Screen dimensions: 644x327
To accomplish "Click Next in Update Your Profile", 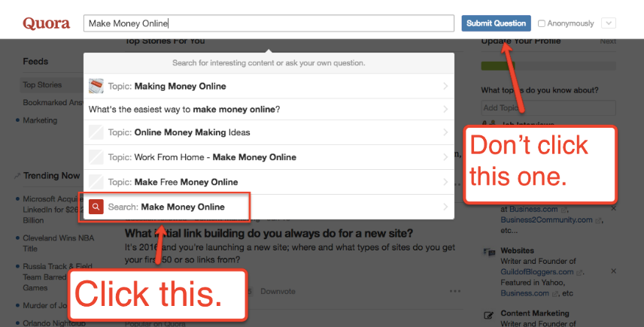I will (x=608, y=41).
